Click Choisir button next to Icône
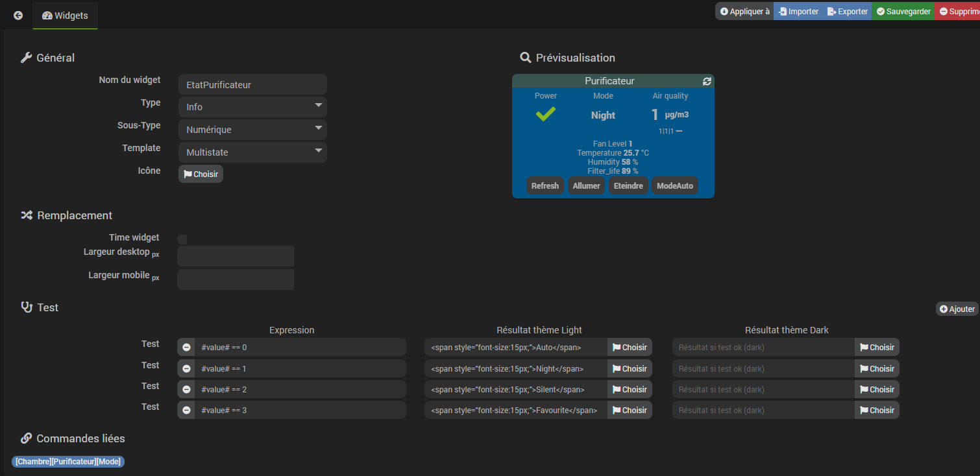Image resolution: width=980 pixels, height=476 pixels. [x=201, y=174]
